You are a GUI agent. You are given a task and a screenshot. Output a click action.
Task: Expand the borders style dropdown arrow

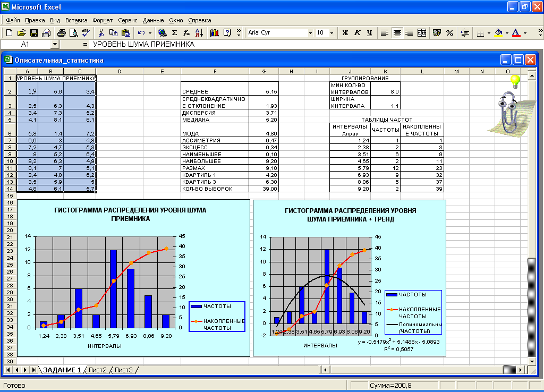click(489, 32)
